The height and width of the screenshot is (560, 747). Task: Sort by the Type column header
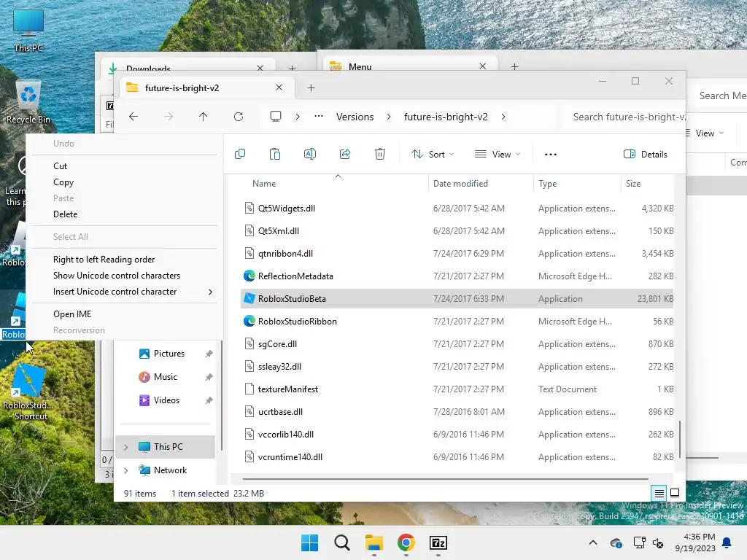547,184
